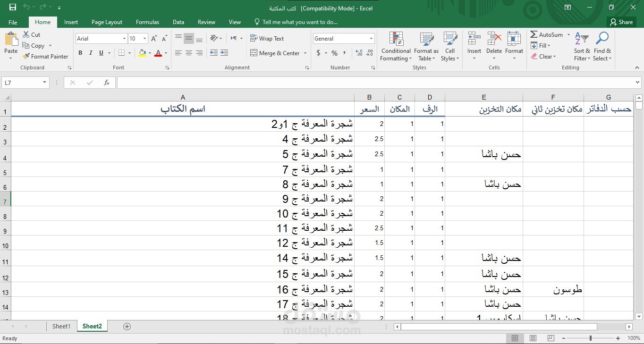Open the Orientation text angle options
The width and height of the screenshot is (644, 344).
[x=216, y=38]
